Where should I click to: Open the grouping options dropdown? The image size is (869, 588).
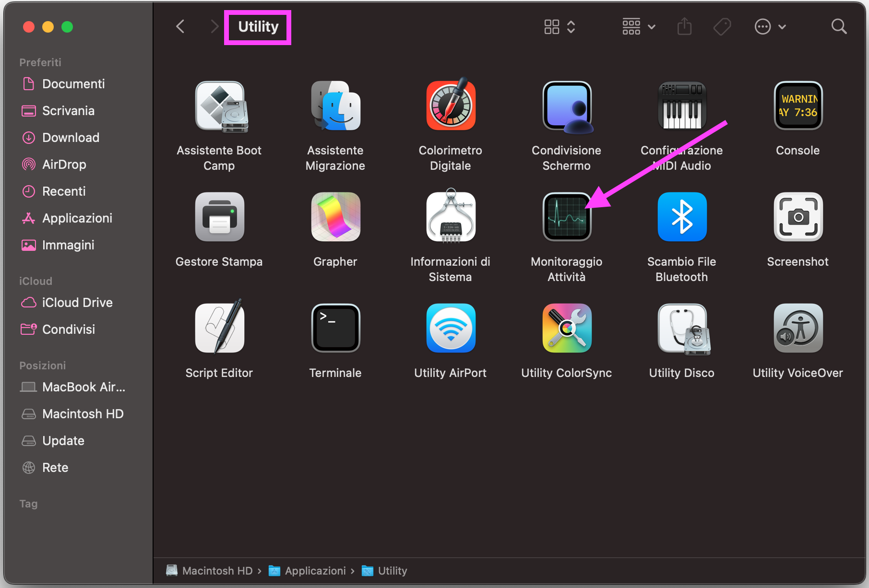point(638,27)
